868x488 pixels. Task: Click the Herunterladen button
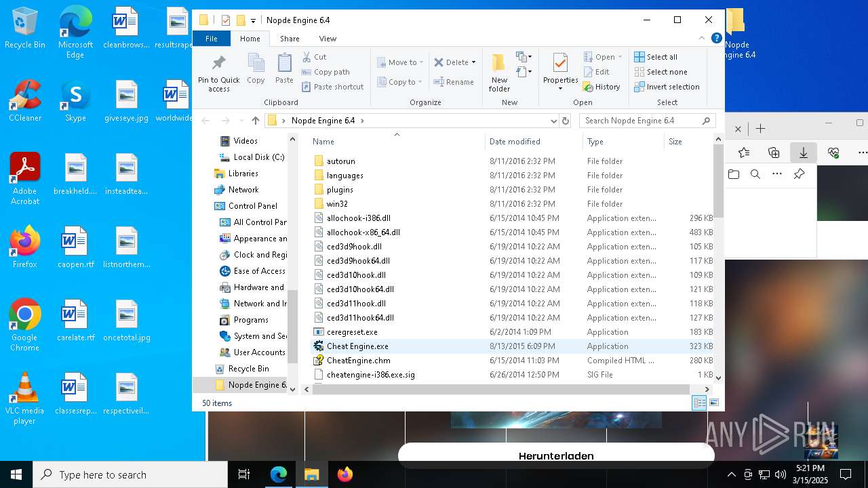coord(556,455)
